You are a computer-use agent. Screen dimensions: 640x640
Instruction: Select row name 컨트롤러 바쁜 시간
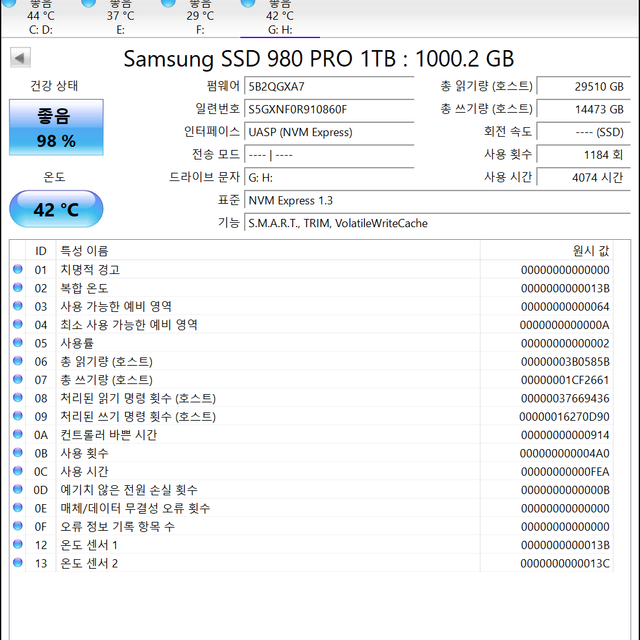(109, 435)
